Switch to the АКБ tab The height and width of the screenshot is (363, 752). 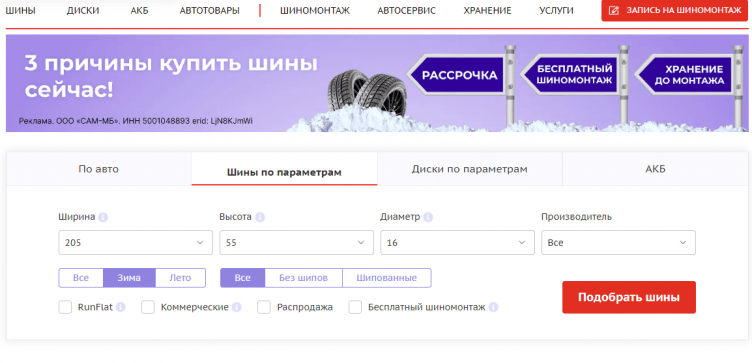656,169
